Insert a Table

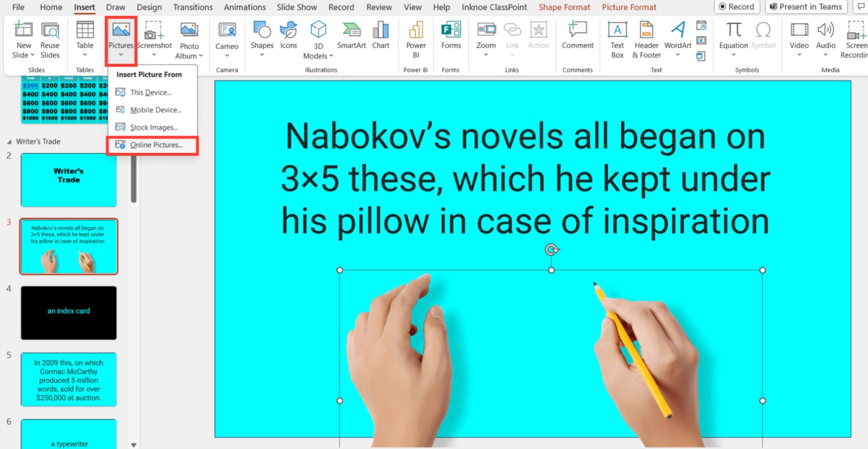pos(85,37)
